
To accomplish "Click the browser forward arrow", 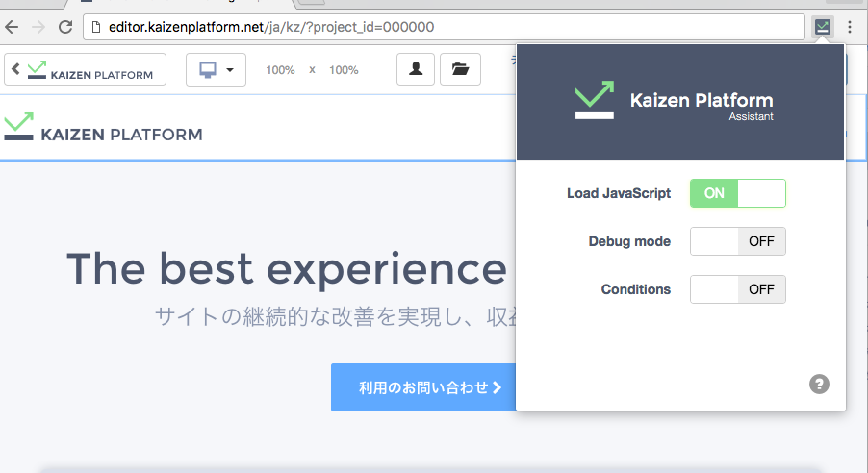I will coord(38,27).
